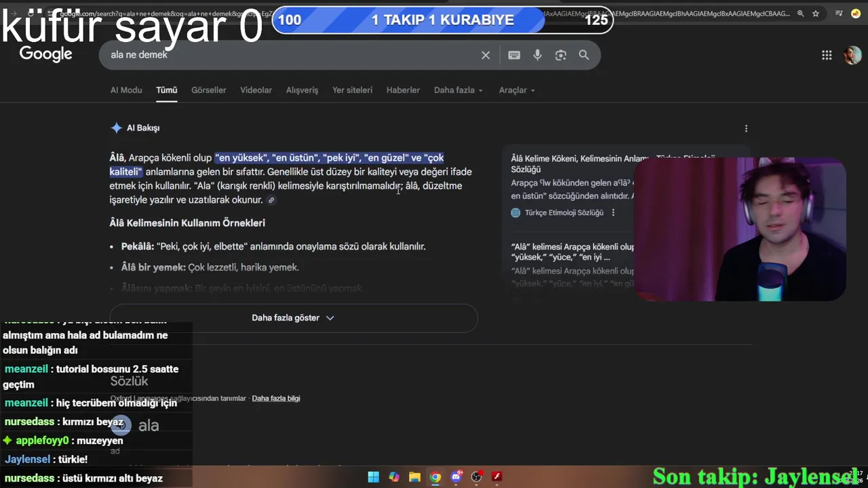Screen dimensions: 868x488
Task: Open the on-screen keyboard input tool
Action: point(514,55)
